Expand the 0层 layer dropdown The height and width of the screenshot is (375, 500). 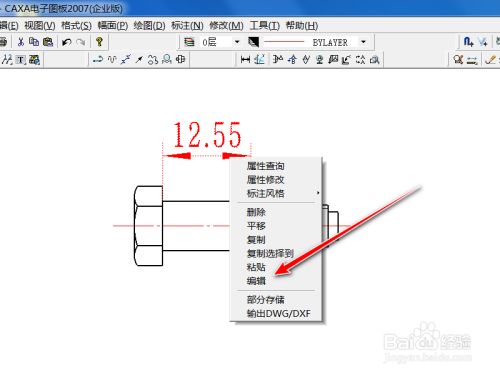pos(237,42)
